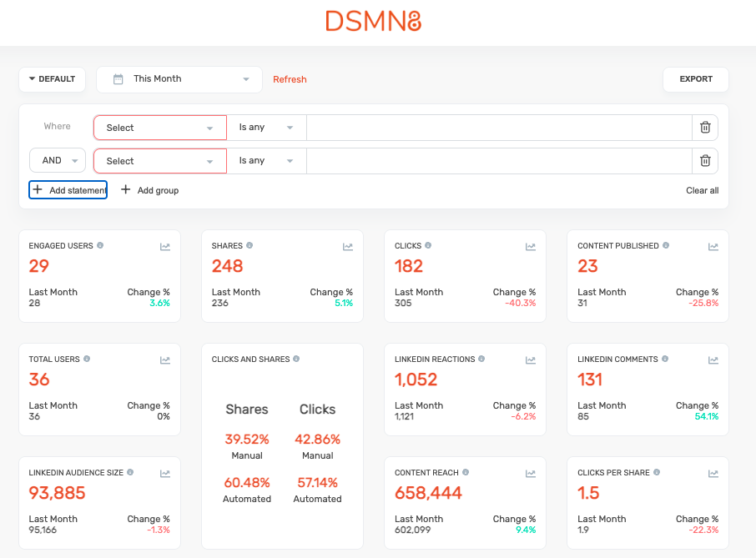
Task: Open the Content Published chart icon
Action: [x=713, y=247]
